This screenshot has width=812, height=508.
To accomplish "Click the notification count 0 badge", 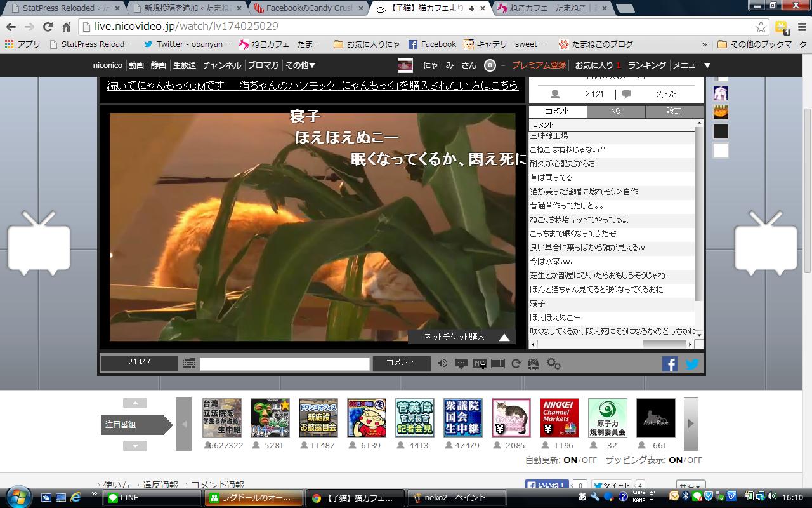I will click(490, 65).
